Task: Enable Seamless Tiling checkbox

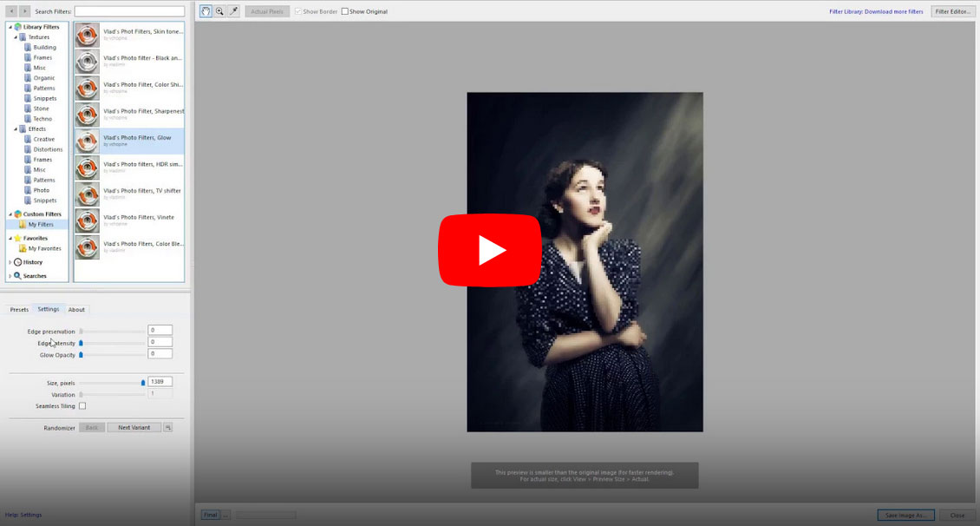Action: [82, 405]
